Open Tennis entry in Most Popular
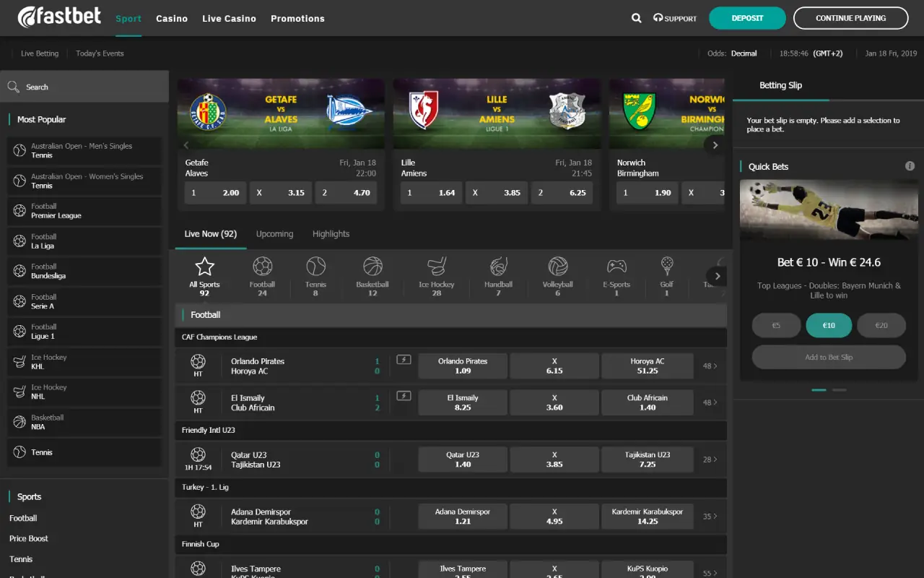This screenshot has height=578, width=924. [84, 452]
